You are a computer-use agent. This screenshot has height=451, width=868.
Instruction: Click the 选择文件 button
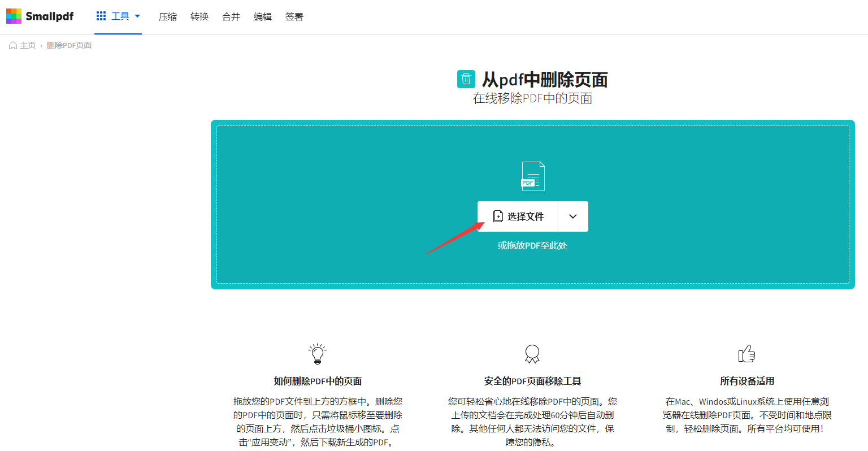(518, 216)
